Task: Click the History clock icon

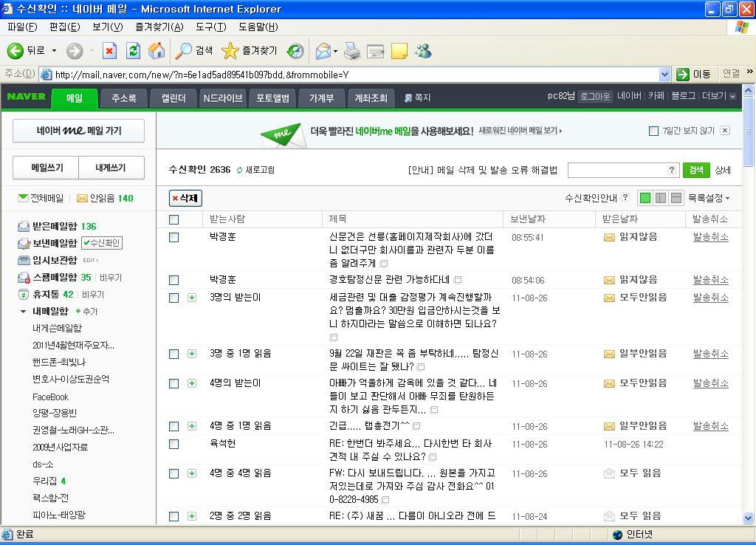Action: point(295,51)
